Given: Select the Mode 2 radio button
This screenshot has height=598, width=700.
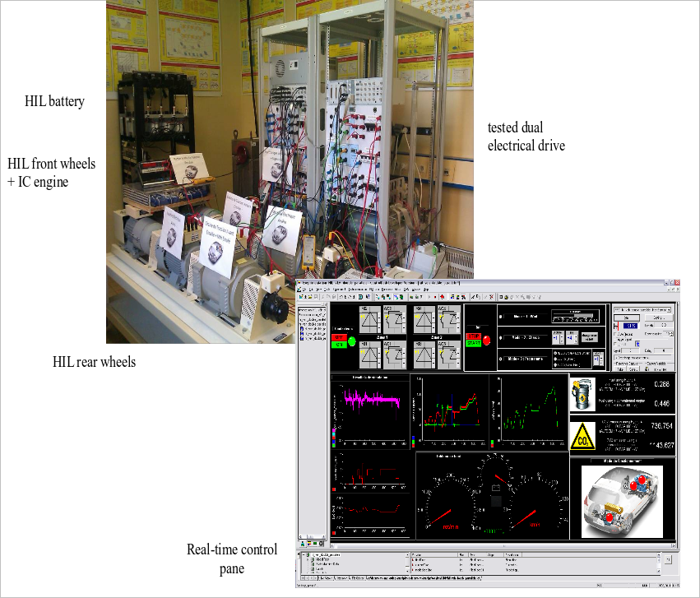Looking at the screenshot, I should [501, 338].
